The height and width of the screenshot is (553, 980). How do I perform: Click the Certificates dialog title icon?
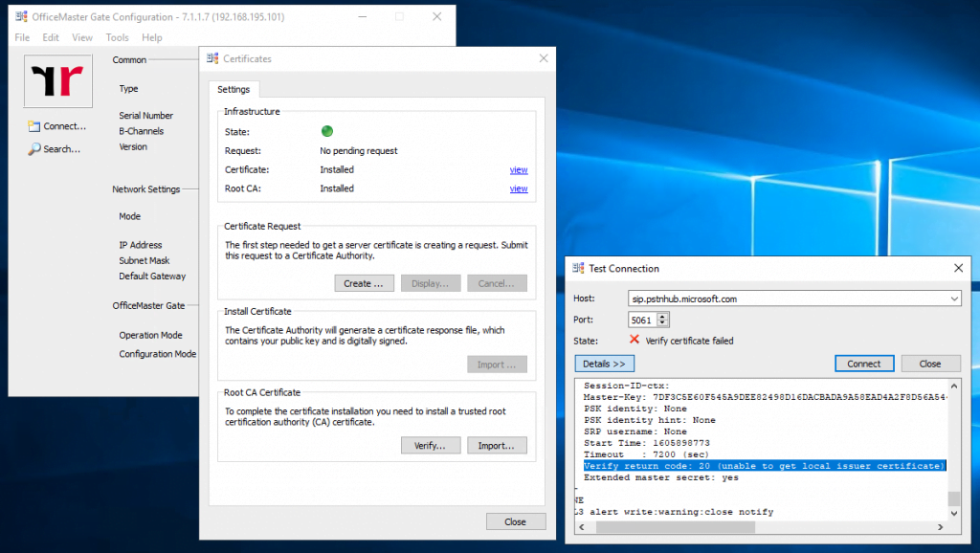[212, 58]
